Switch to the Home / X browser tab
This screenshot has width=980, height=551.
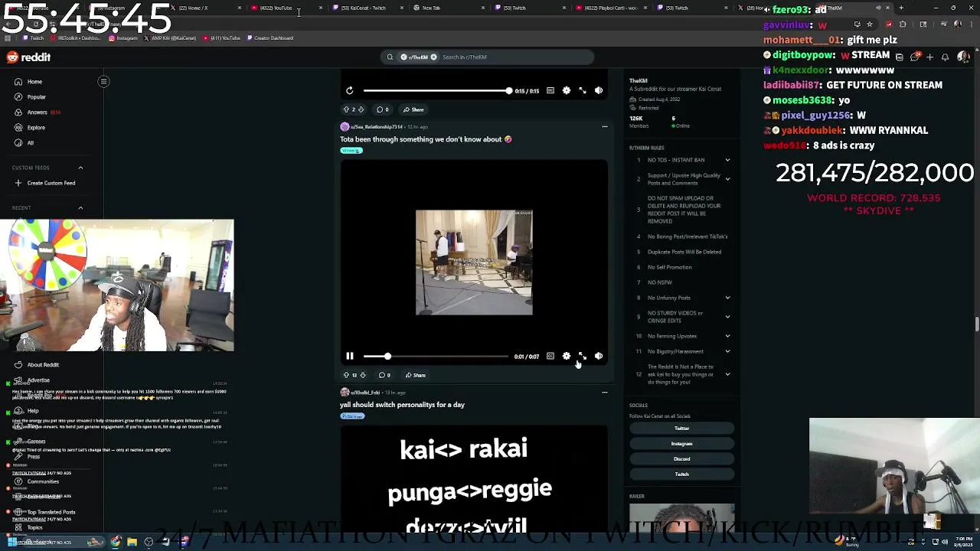pos(203,8)
